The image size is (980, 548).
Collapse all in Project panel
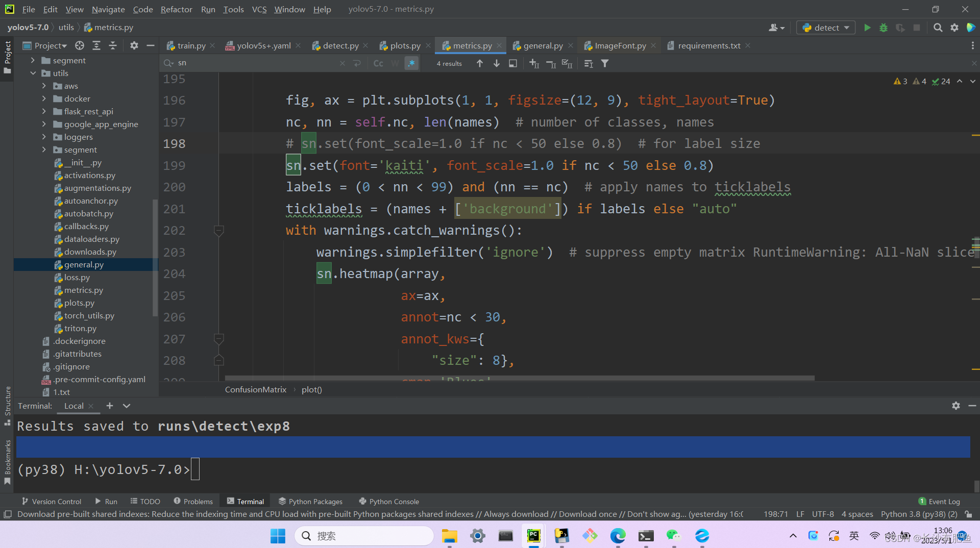[x=113, y=45]
